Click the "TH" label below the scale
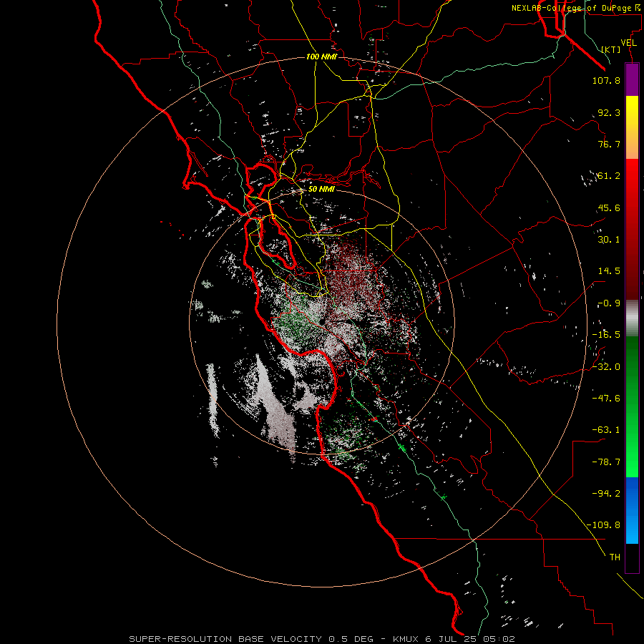This screenshot has width=644, height=644. click(x=615, y=557)
